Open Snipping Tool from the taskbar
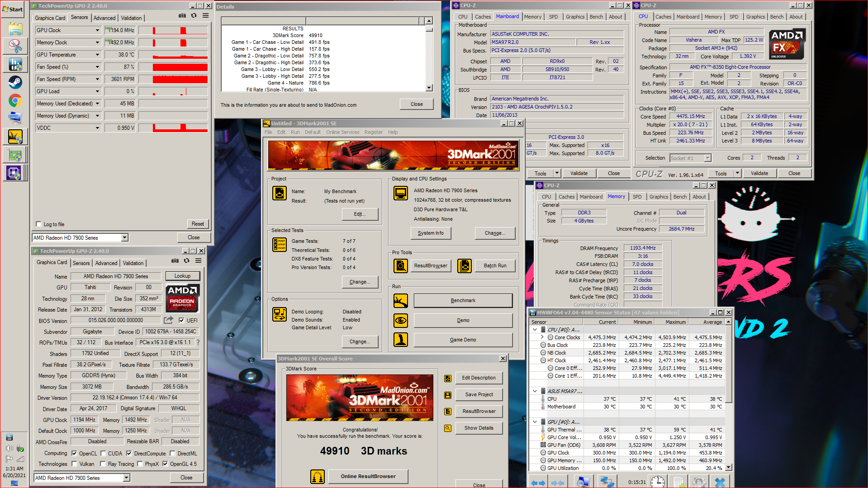 click(x=15, y=46)
